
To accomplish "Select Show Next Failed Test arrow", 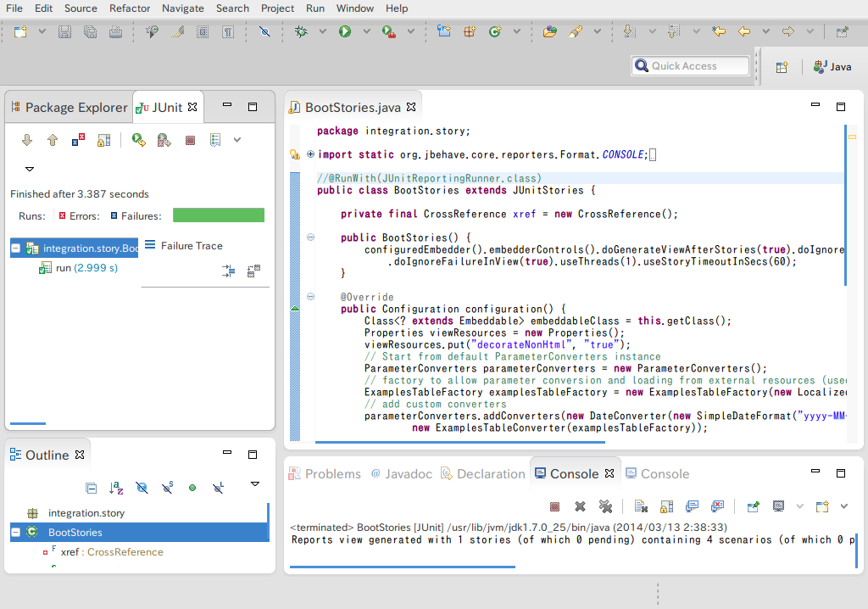I will point(27,141).
